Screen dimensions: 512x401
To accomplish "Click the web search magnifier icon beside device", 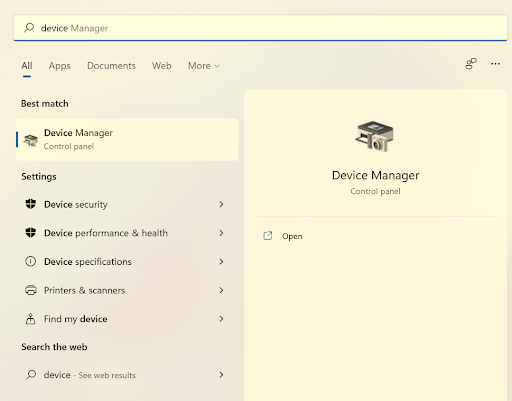I will 31,375.
